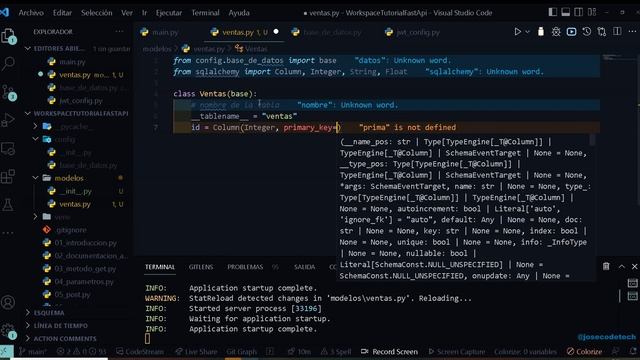Open the Terminal menu in menu bar
Image resolution: width=640 pixels, height=360 pixels.
point(205,13)
